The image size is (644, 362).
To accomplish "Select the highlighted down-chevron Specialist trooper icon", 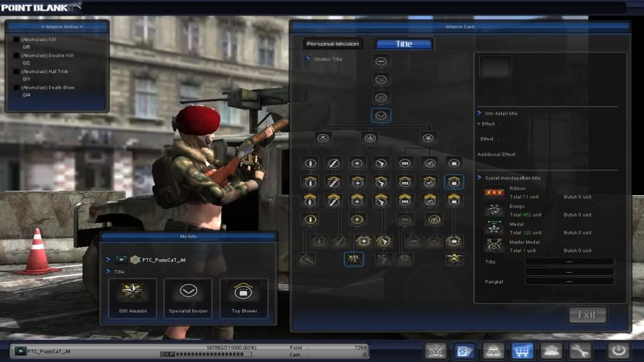I will (x=381, y=115).
